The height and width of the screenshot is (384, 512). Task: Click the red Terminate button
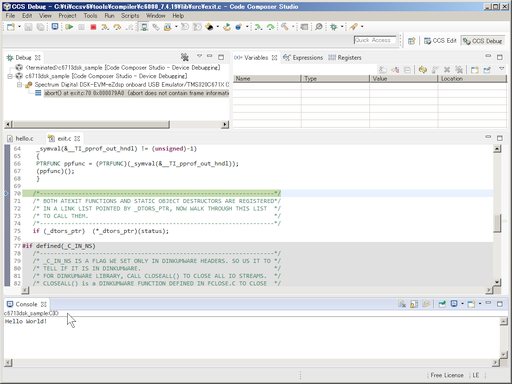[93, 27]
